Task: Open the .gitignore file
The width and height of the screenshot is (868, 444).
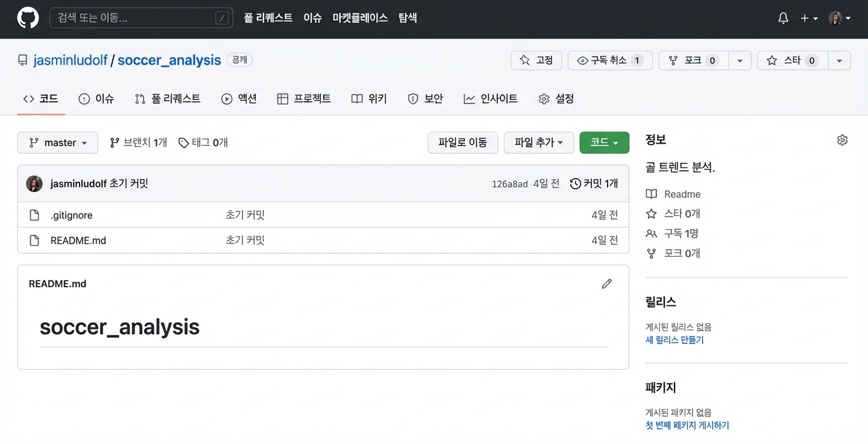Action: 72,215
